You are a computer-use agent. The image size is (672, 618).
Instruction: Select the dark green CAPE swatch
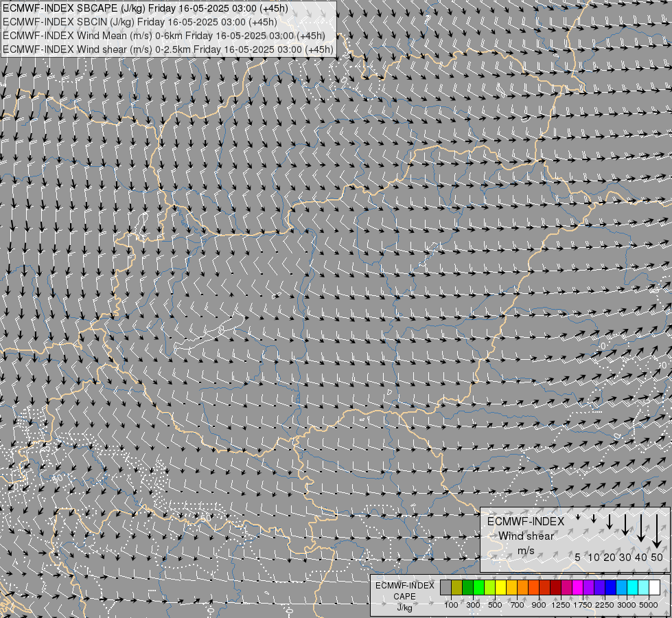point(467,588)
